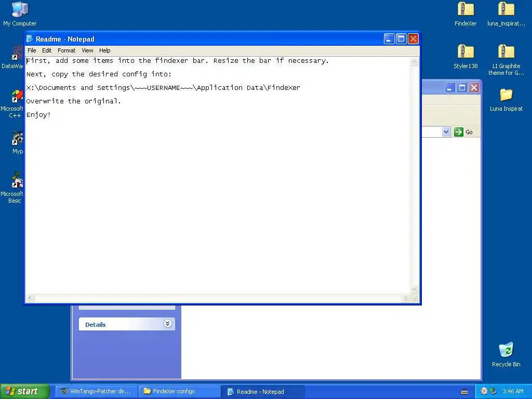
Task: Click Readme - Notepad taskbar button
Action: pyautogui.click(x=263, y=392)
